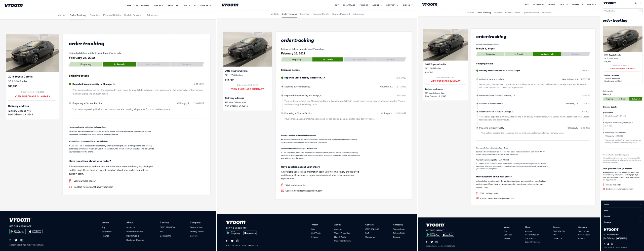Tap help center question icon in mobile mockup
Image resolution: width=644 pixels, height=251 pixels.
click(x=603, y=185)
